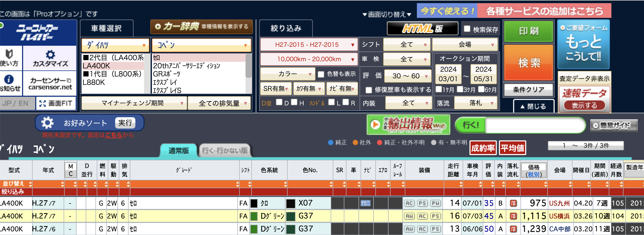Click the 落 badge in the CA中部 row
644x235 pixels.
513,229
